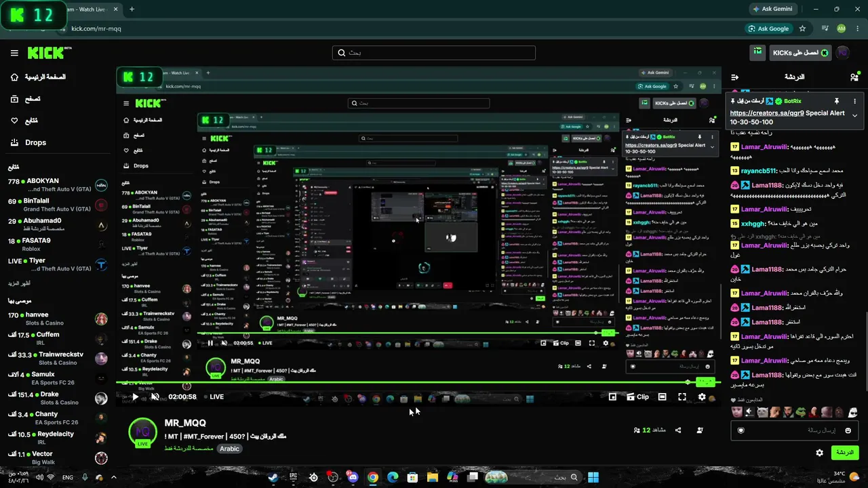Image resolution: width=868 pixels, height=488 pixels.
Task: Open Google Chrome from the taskbar
Action: pyautogui.click(x=372, y=477)
